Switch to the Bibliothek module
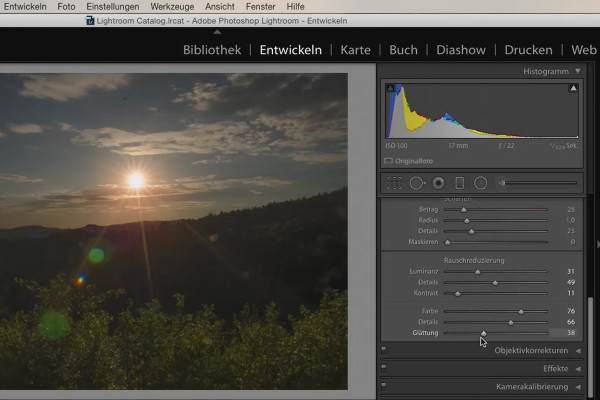 click(x=212, y=50)
